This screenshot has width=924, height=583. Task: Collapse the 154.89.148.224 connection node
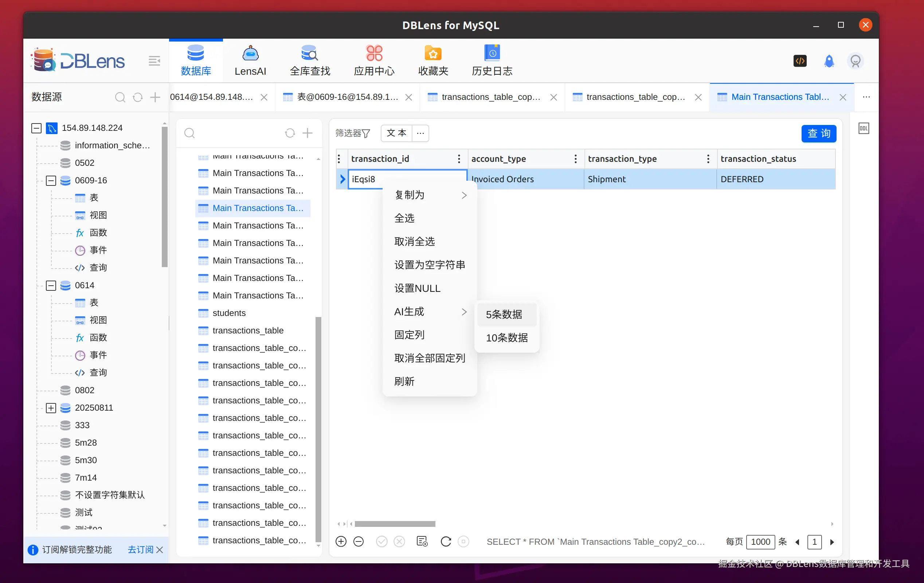click(x=36, y=128)
